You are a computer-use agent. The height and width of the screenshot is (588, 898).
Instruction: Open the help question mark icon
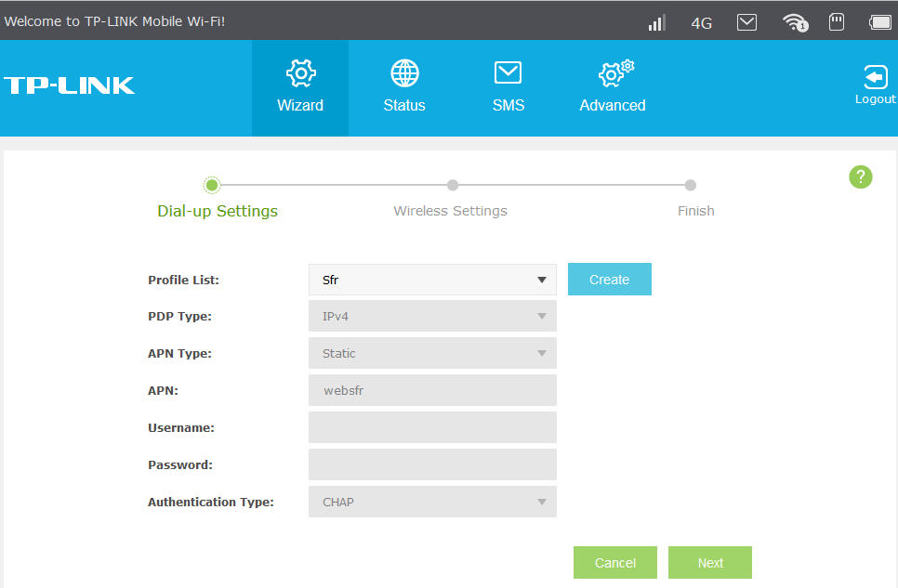coord(860,176)
